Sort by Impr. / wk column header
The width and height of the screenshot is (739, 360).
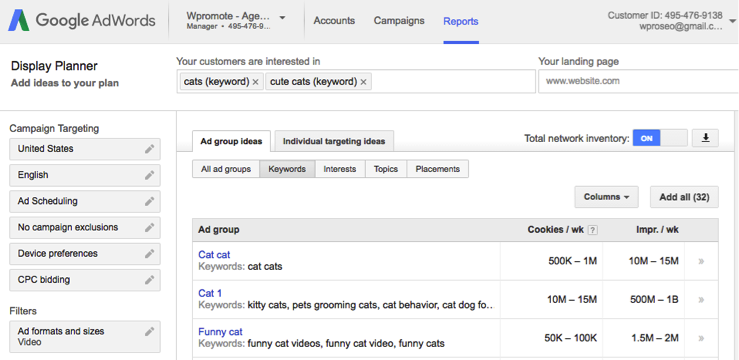point(657,230)
